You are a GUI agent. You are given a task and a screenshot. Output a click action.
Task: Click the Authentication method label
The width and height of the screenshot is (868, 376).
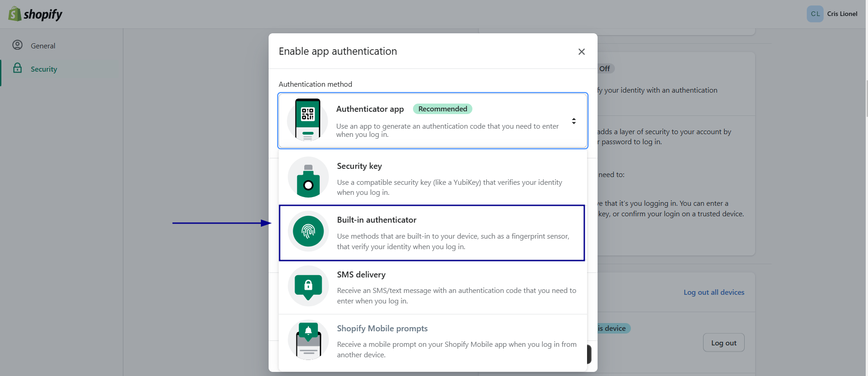tap(315, 84)
